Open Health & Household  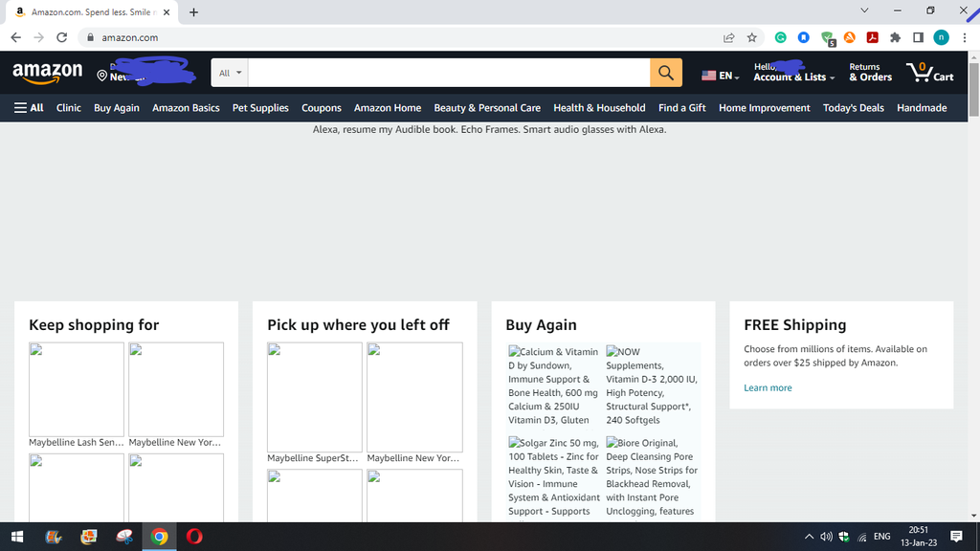[599, 107]
